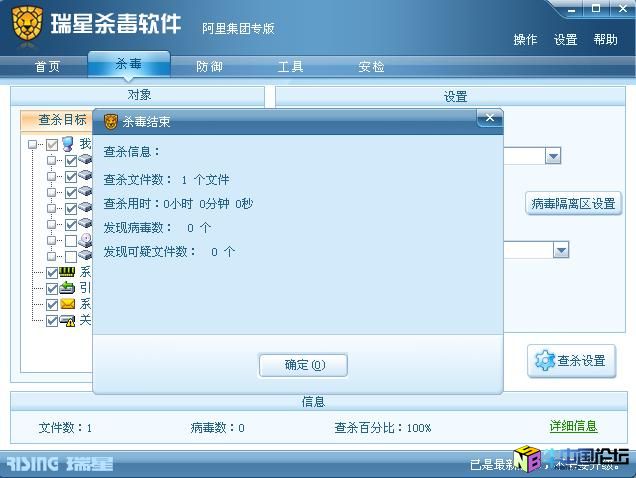Uncheck the mail envelope row checkbox
This screenshot has height=478, width=636.
52,305
